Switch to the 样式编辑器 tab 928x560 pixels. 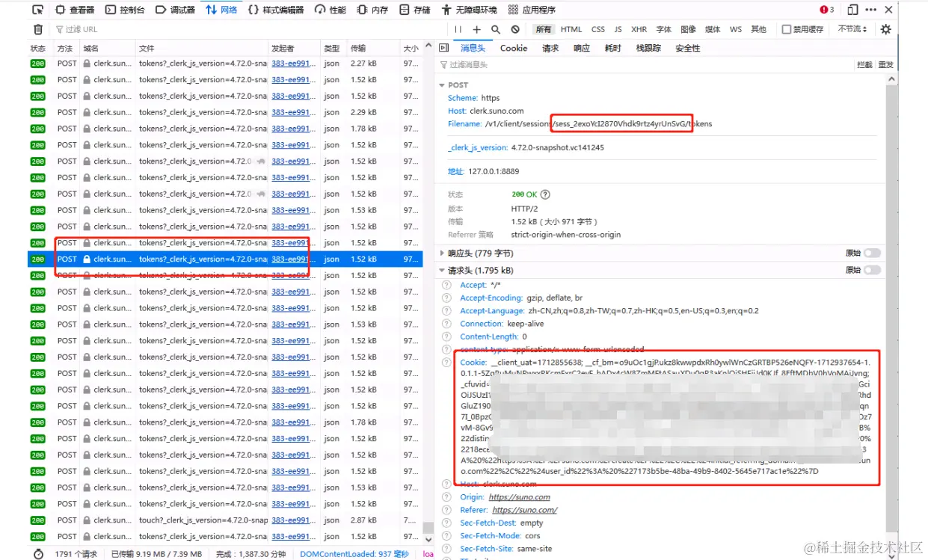tap(276, 10)
